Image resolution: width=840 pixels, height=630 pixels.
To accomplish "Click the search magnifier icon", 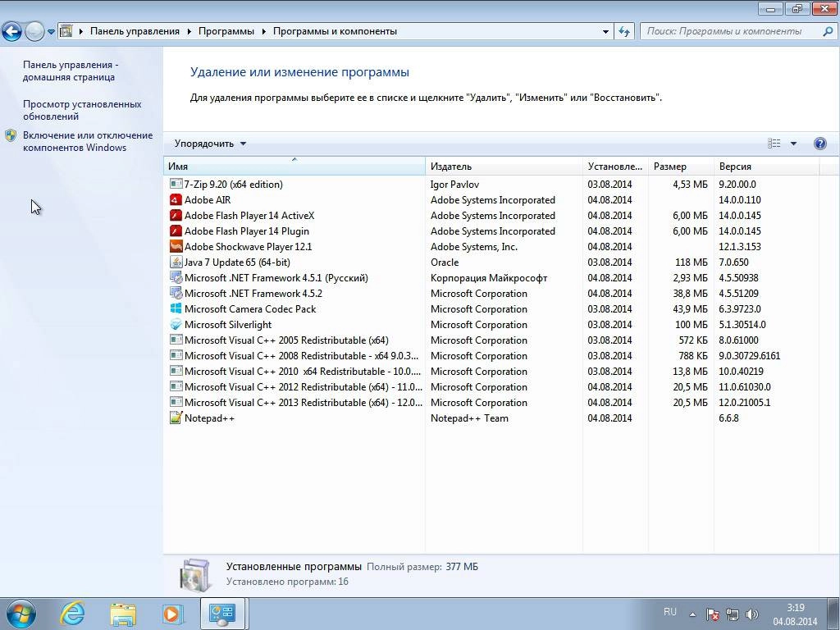I will coord(828,31).
